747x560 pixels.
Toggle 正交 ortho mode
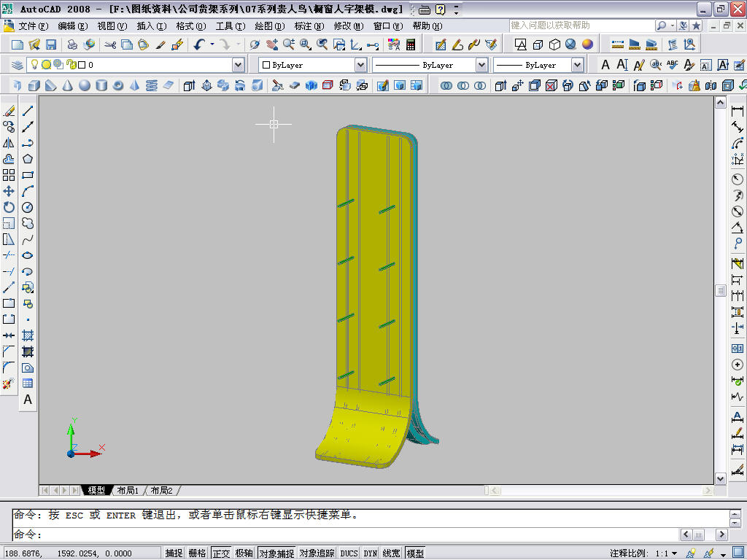click(221, 553)
